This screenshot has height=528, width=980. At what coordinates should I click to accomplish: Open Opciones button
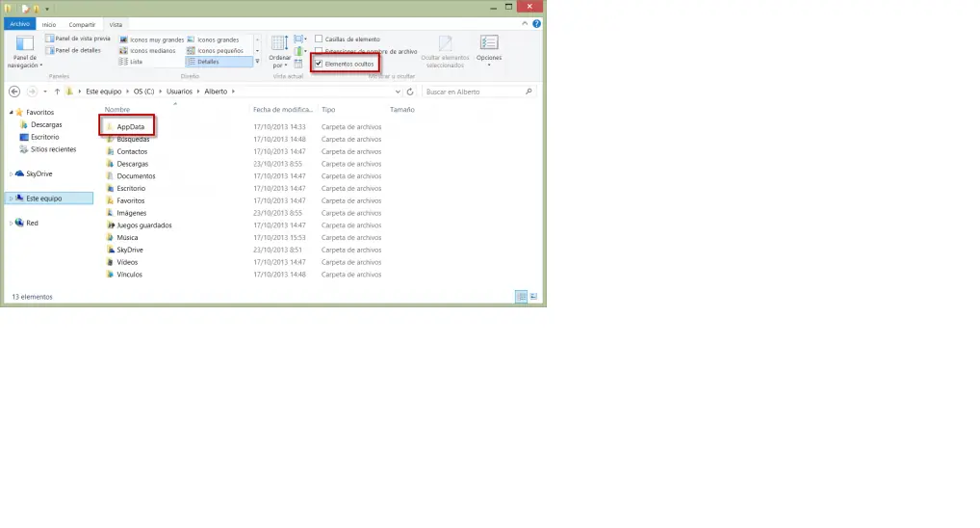click(x=489, y=50)
